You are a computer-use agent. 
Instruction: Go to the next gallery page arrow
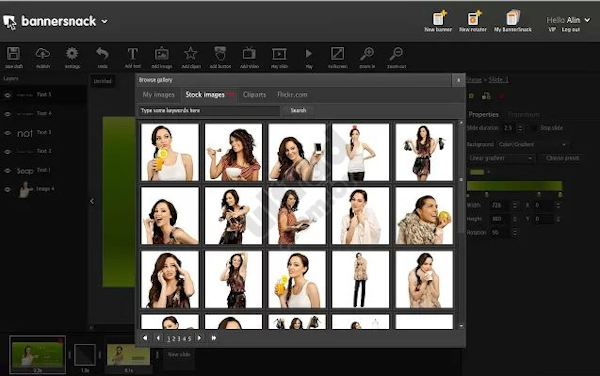tap(199, 338)
